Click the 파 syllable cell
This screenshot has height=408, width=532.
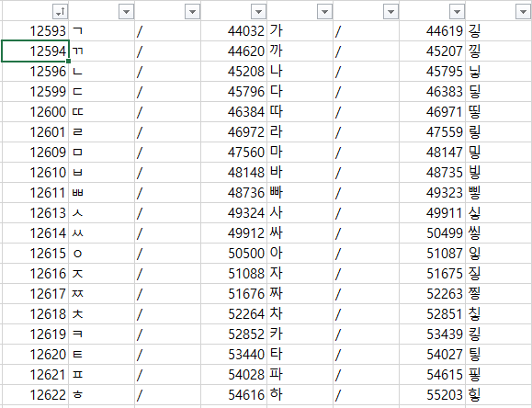point(300,374)
